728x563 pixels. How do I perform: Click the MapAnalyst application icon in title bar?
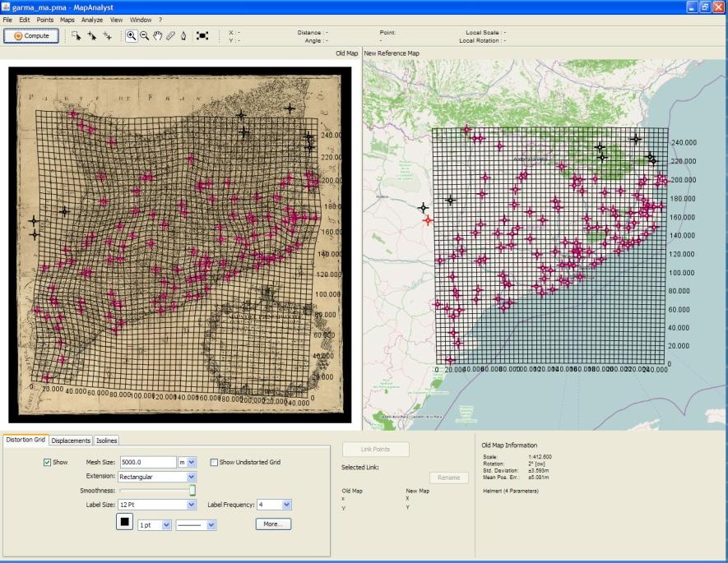[x=6, y=7]
